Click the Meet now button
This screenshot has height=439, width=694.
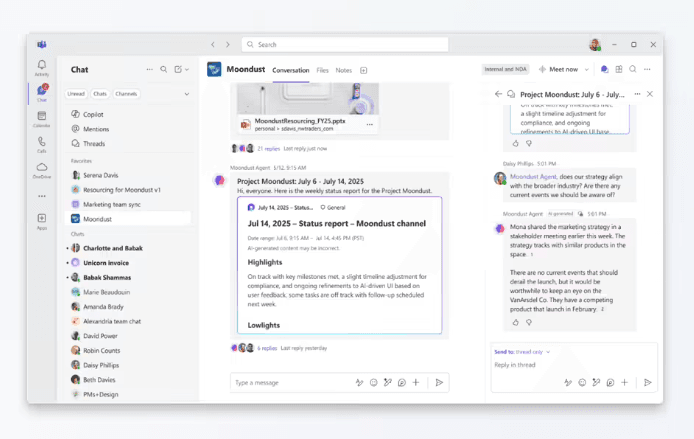tap(559, 69)
